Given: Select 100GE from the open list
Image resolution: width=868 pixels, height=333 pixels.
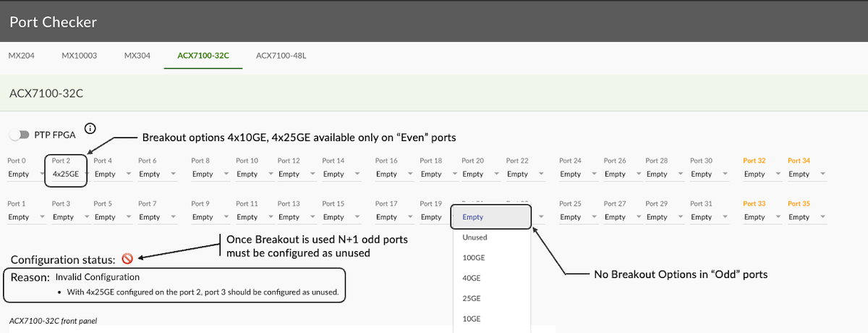Looking at the screenshot, I should pos(492,257).
